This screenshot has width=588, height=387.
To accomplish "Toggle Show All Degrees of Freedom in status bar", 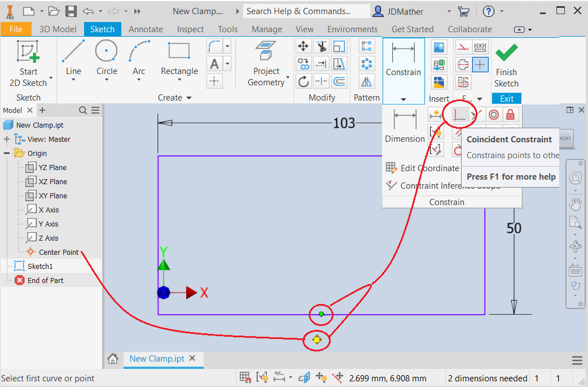I will 322,377.
